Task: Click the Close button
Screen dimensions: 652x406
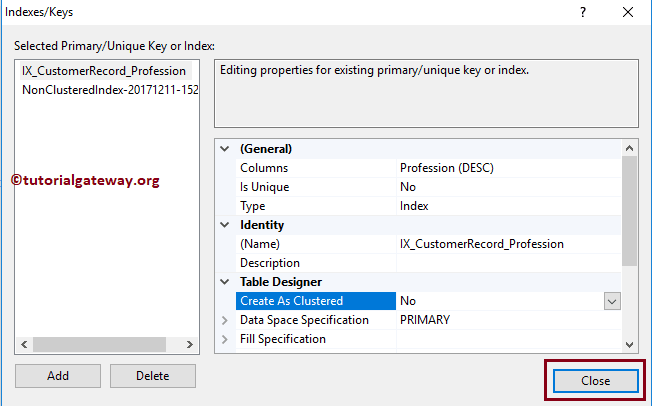Action: click(x=595, y=381)
